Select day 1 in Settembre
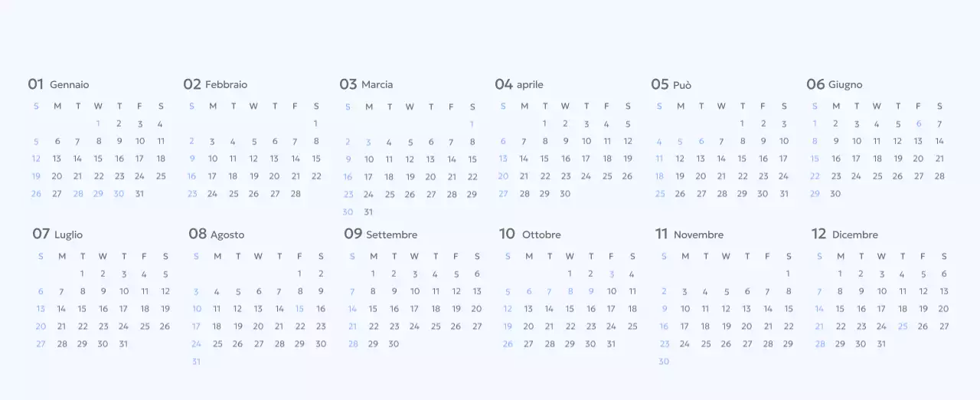Image resolution: width=980 pixels, height=400 pixels. (373, 274)
